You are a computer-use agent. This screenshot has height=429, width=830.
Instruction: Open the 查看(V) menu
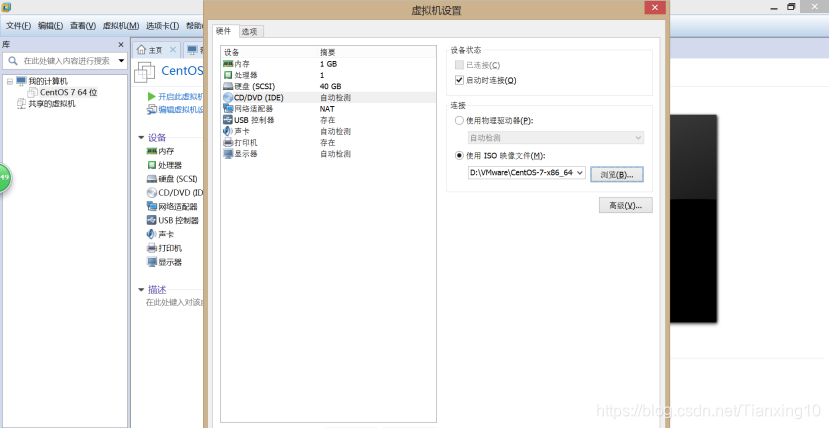click(x=83, y=25)
